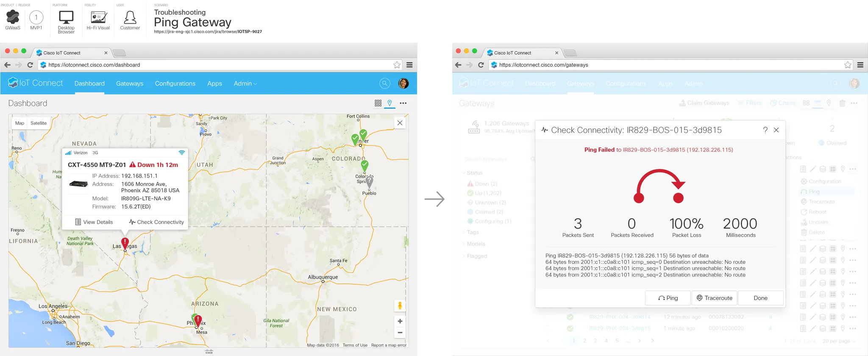The width and height of the screenshot is (868, 356).
Task: Click the gateways window URL address field
Action: tap(671, 65)
